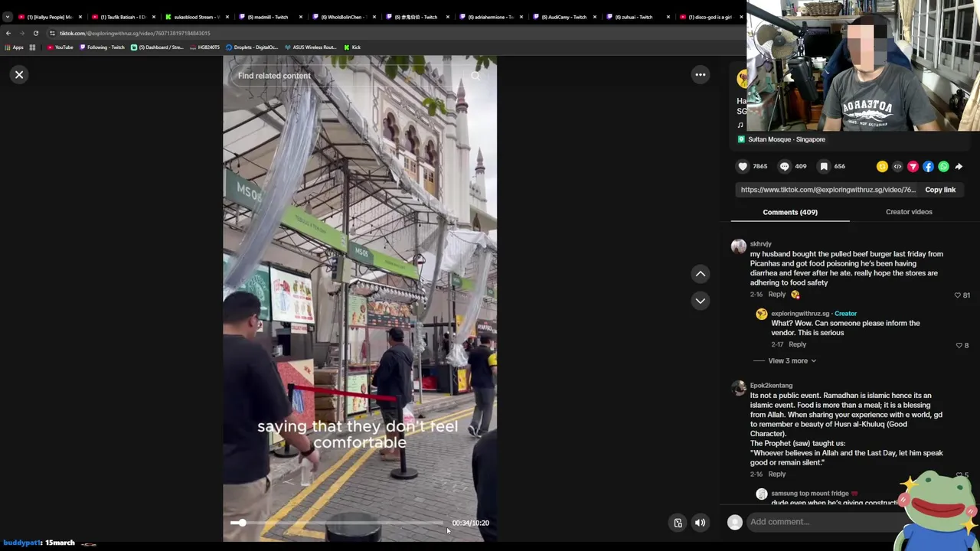
Task: Open more share options arrow
Action: coord(959,166)
